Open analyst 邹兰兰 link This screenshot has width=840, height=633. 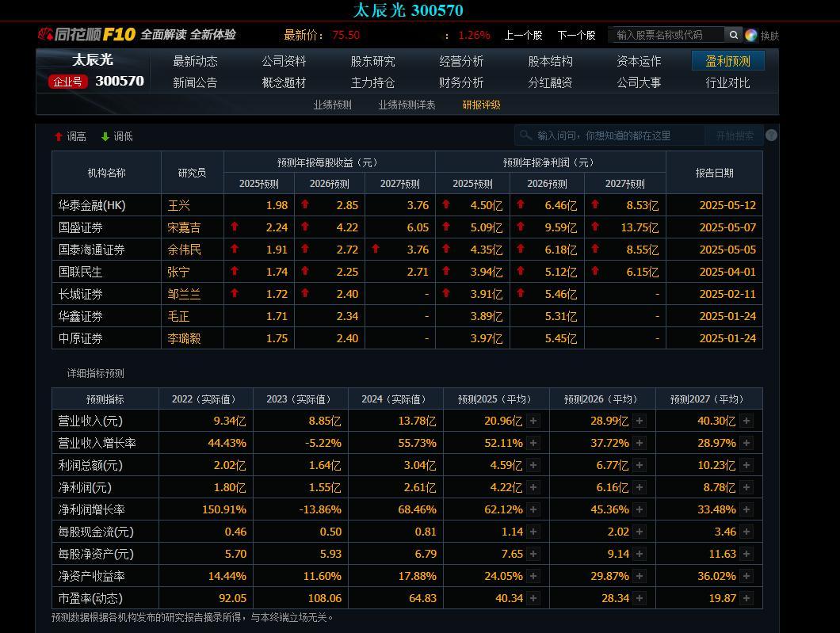[x=184, y=294]
